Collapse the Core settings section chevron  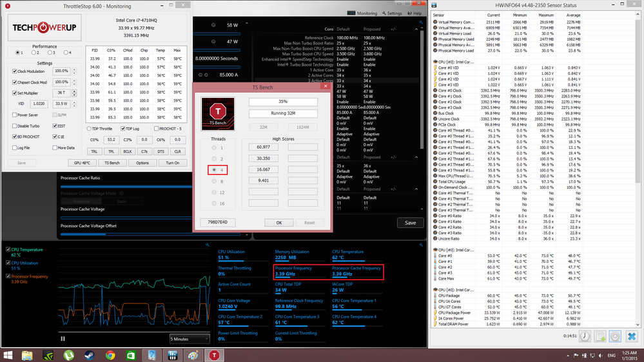click(416, 29)
